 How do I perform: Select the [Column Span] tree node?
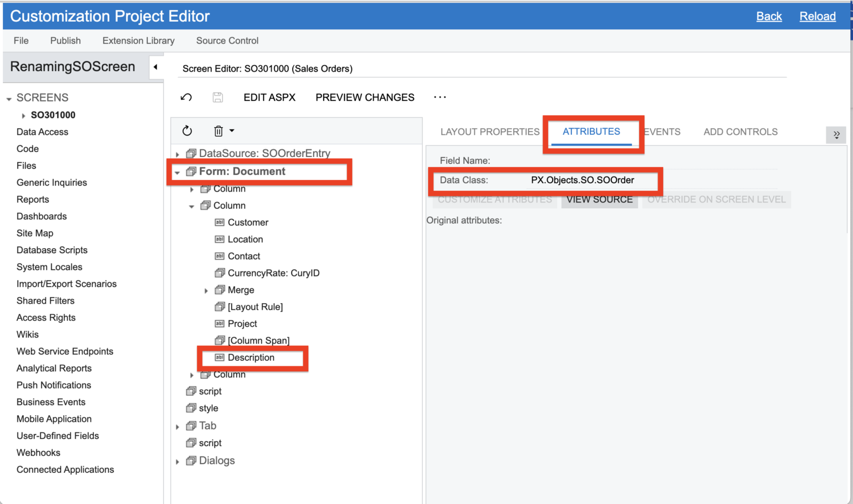[259, 341]
